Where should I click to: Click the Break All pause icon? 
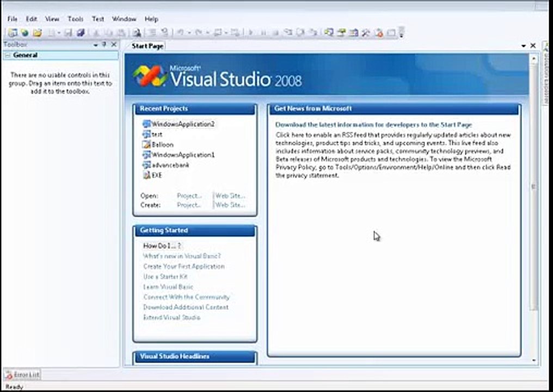coord(263,33)
